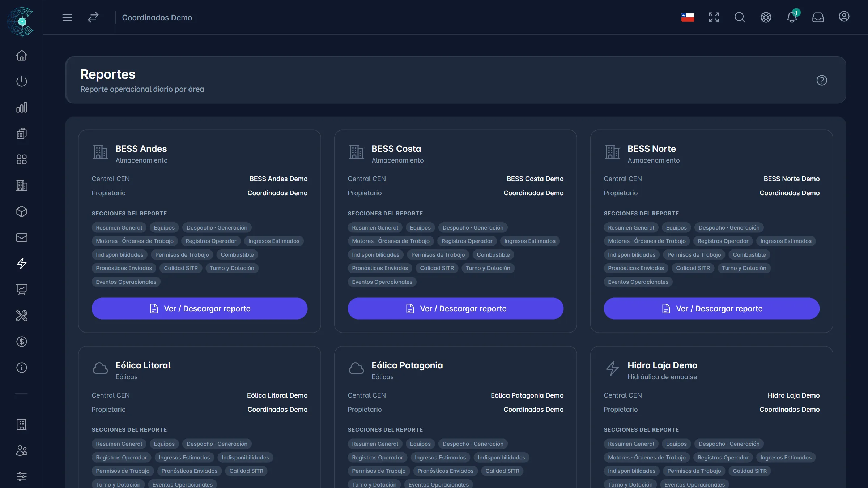This screenshot has width=868, height=488.
Task: Click Eventos Operacionales tag in BESS Norte
Action: (x=638, y=282)
